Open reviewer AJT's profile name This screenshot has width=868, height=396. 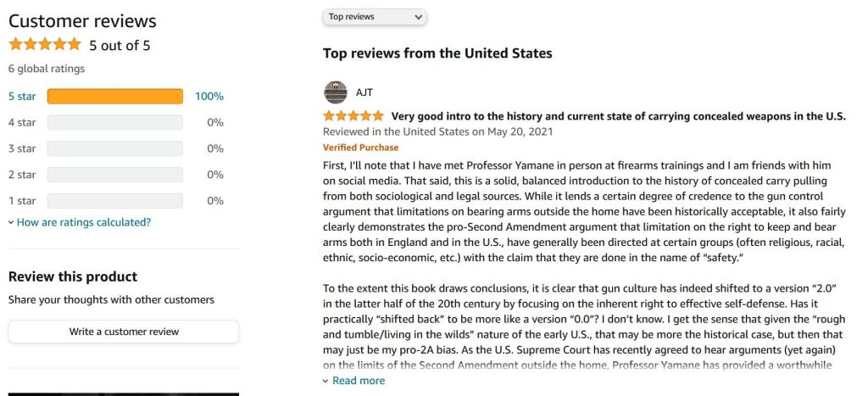point(364,92)
